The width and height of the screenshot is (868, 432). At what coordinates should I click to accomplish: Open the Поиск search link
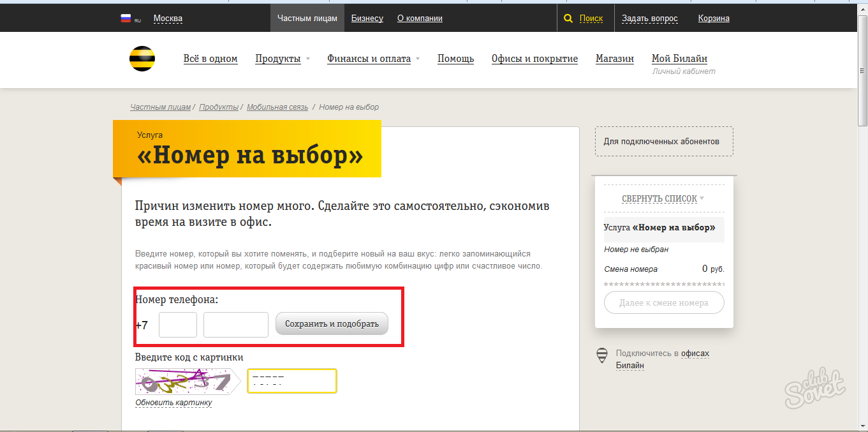(x=591, y=19)
